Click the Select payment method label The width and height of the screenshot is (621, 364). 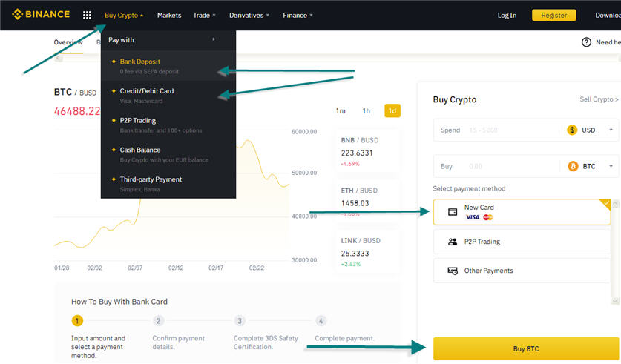[x=469, y=189]
